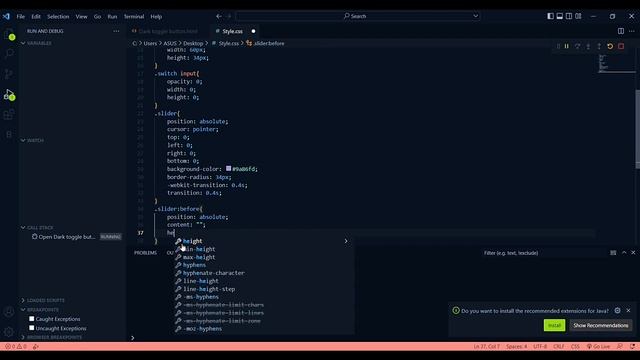Open the Accounts icon in activity bar

(x=9, y=312)
